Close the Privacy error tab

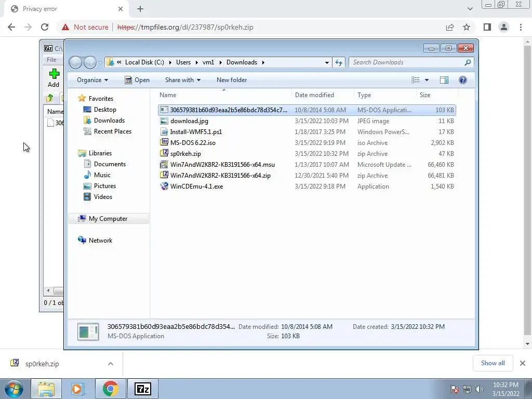click(121, 9)
